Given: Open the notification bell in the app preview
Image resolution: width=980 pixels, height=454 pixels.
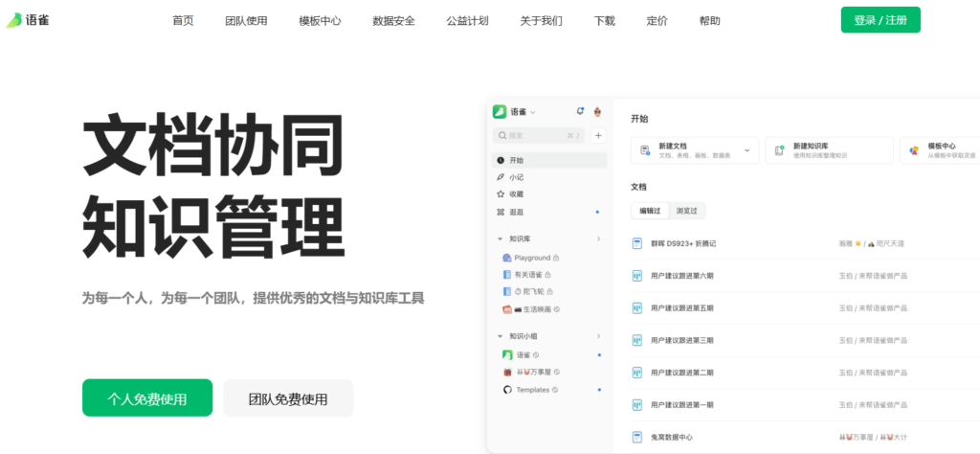Looking at the screenshot, I should 580,111.
